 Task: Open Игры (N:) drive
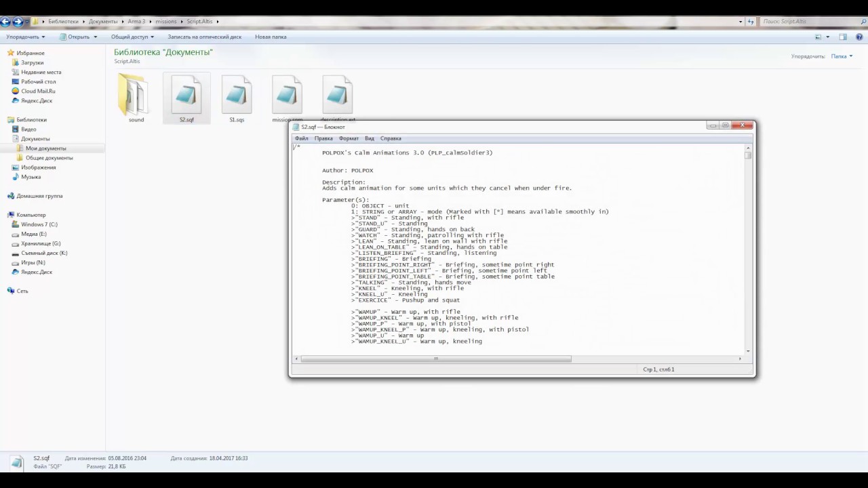[x=33, y=262]
